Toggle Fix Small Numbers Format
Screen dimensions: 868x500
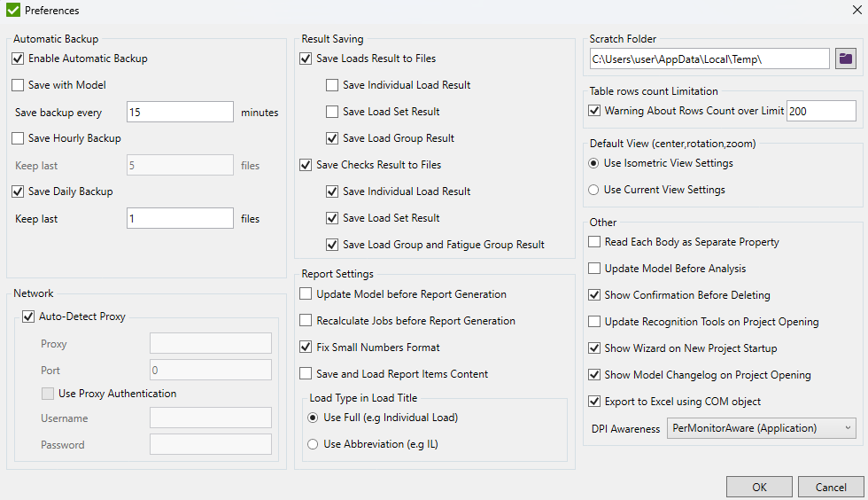pos(306,347)
